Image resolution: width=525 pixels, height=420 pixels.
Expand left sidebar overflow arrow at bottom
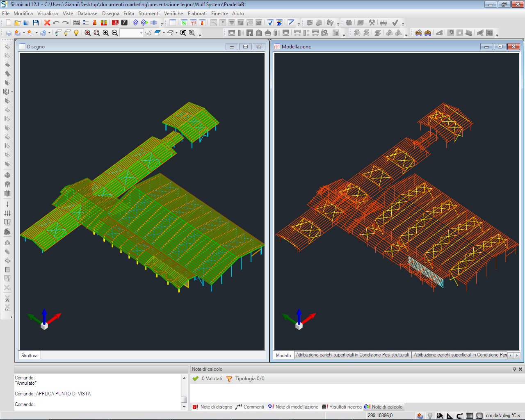pyautogui.click(x=11, y=317)
